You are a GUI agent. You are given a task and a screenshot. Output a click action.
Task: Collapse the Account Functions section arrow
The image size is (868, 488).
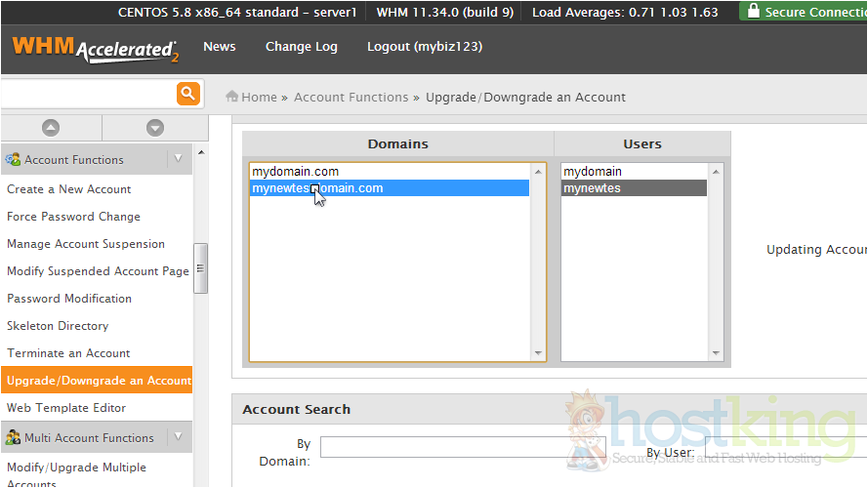point(178,158)
